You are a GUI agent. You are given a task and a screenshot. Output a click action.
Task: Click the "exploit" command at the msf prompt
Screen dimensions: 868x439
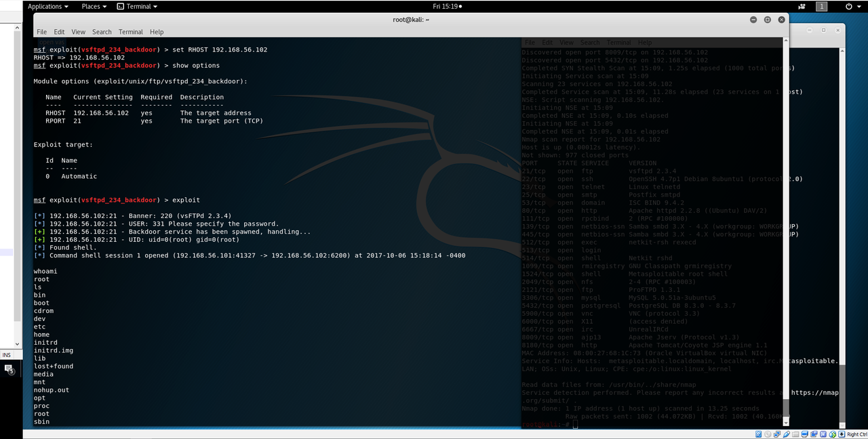(x=186, y=201)
